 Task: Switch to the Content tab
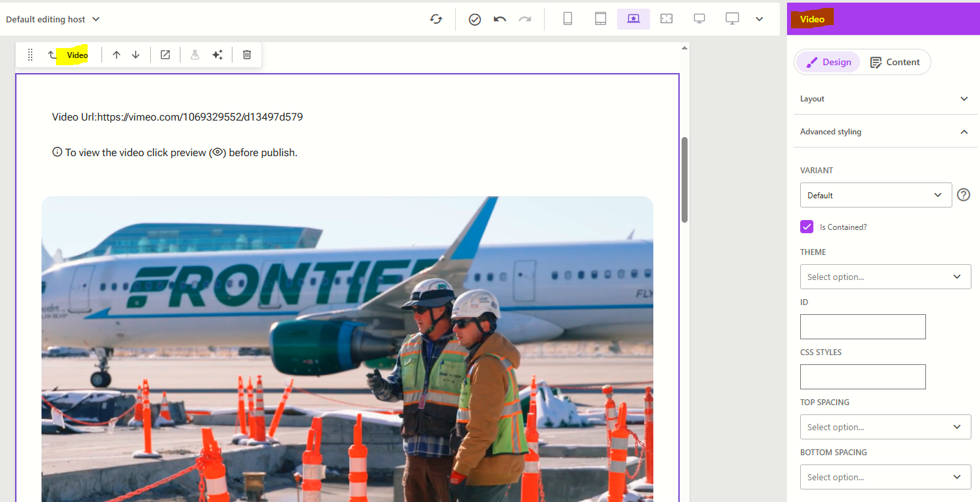[x=896, y=62]
